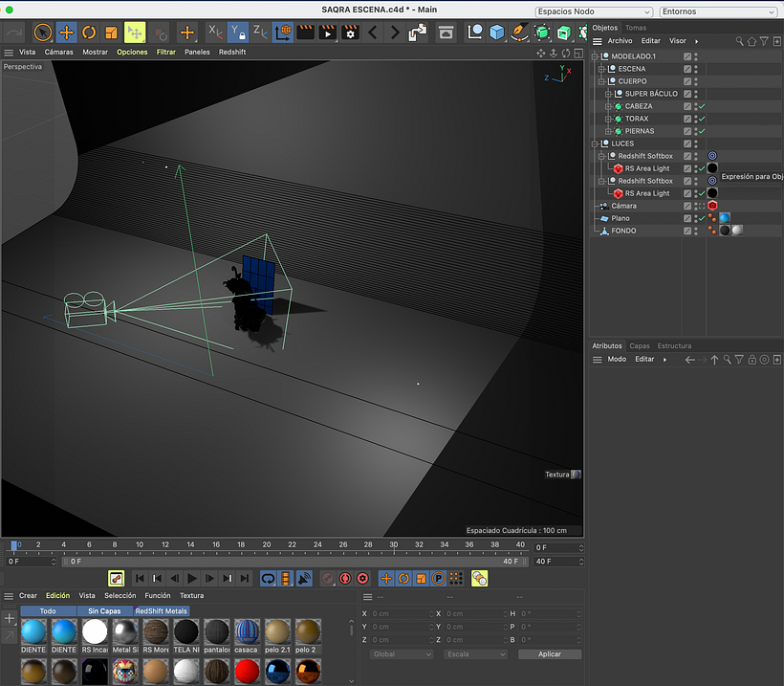Collapse the LUCES group
Viewport: 784px width, 686px height.
pyautogui.click(x=595, y=144)
